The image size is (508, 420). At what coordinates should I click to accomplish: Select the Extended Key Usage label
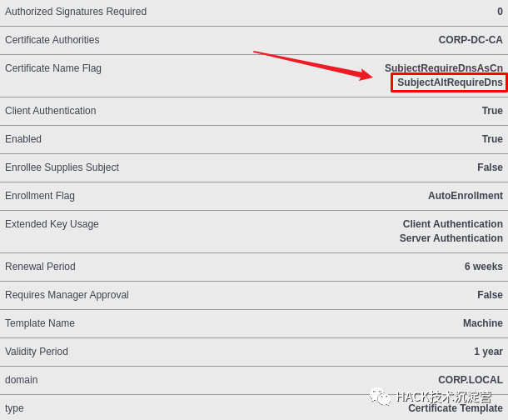(x=52, y=224)
